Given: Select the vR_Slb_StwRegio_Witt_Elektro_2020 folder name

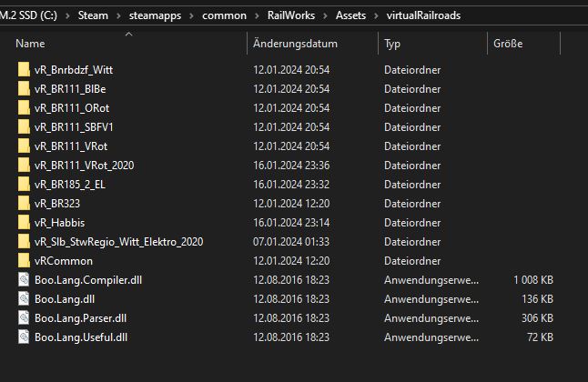Looking at the screenshot, I should (118, 242).
